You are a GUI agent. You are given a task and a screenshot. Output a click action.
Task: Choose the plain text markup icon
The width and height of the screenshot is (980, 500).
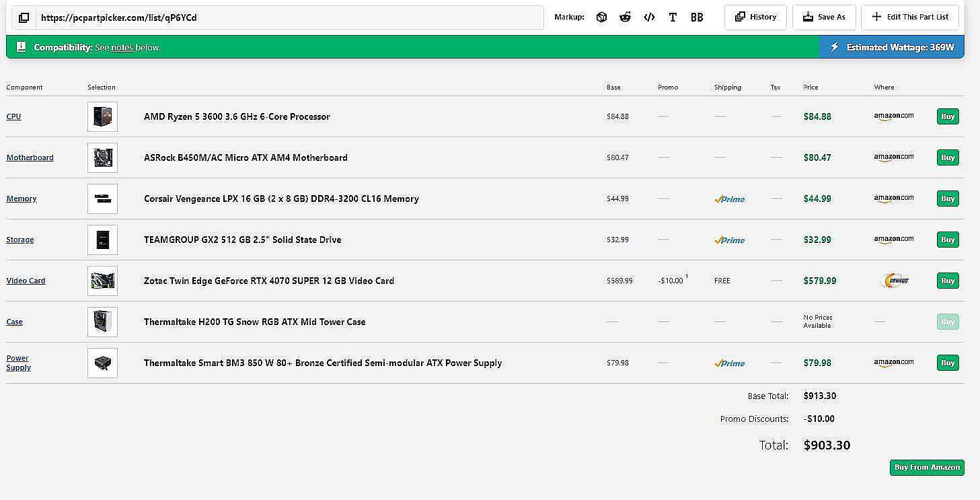tap(673, 17)
